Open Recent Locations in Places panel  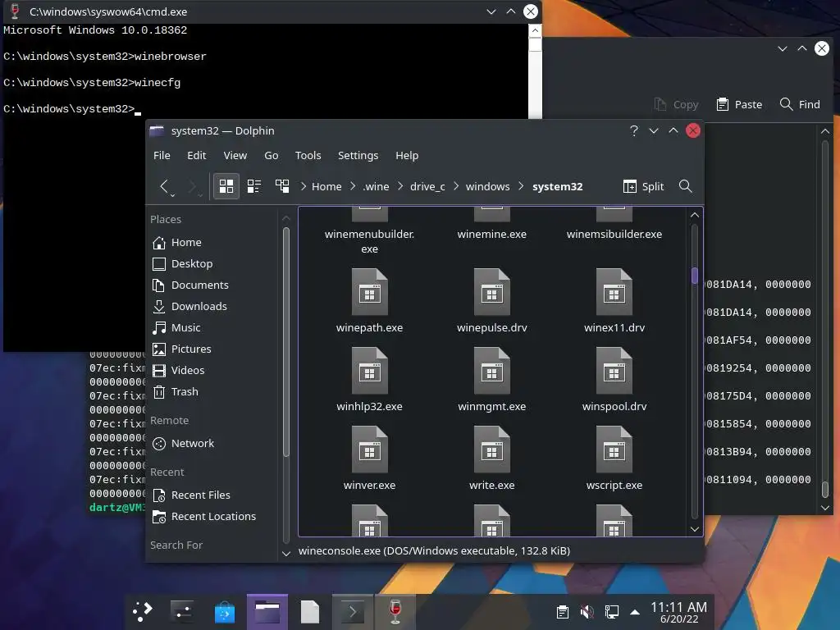point(214,517)
